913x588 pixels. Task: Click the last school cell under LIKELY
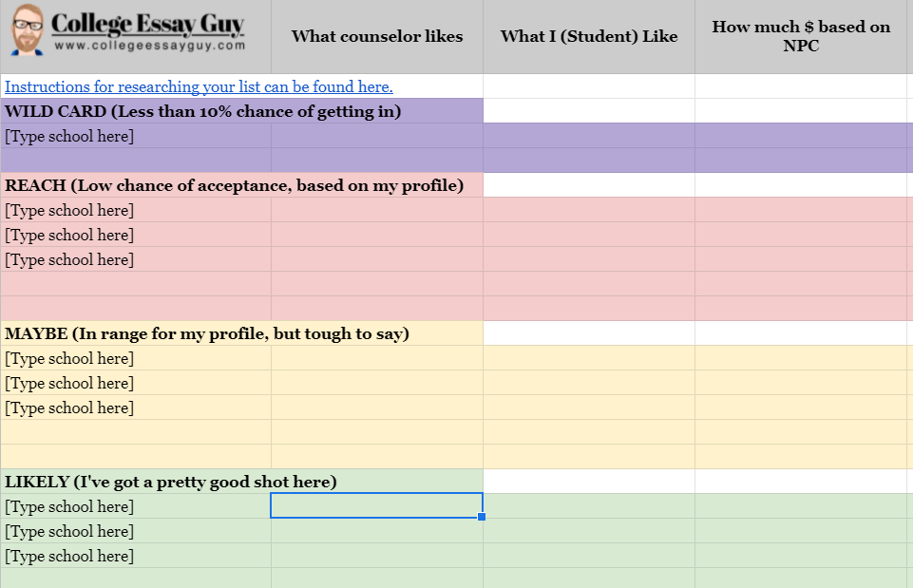pos(69,556)
